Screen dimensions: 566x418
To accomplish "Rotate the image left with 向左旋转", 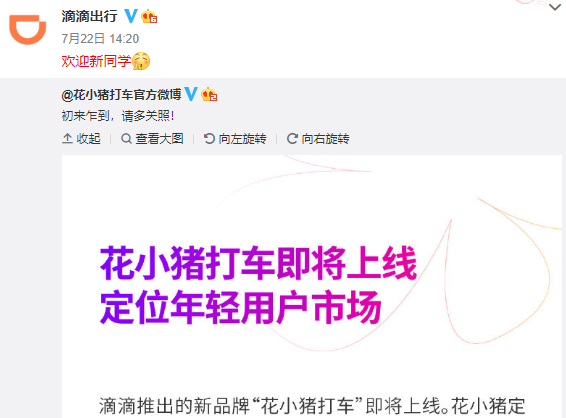I will pos(235,139).
